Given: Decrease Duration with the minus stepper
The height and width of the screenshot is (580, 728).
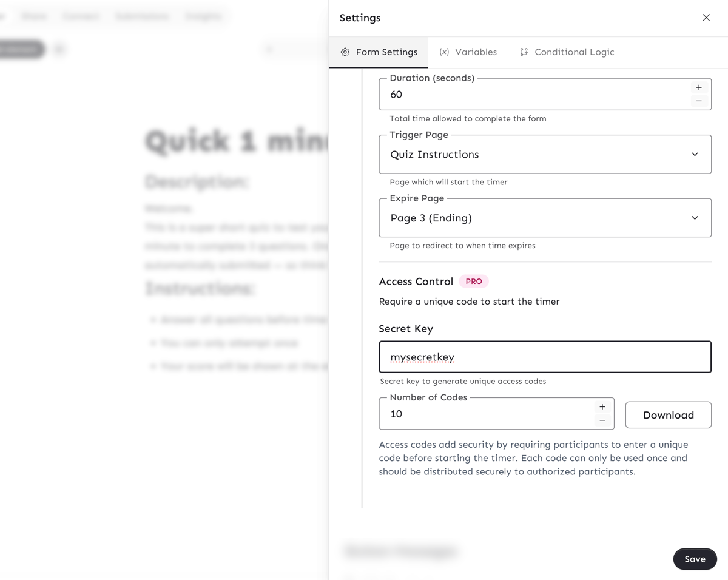Looking at the screenshot, I should click(699, 101).
